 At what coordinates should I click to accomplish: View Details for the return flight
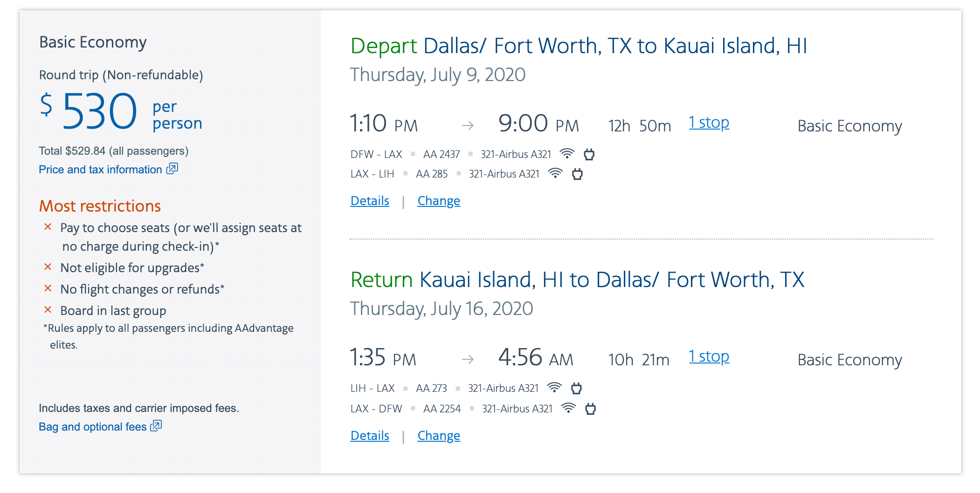(370, 436)
